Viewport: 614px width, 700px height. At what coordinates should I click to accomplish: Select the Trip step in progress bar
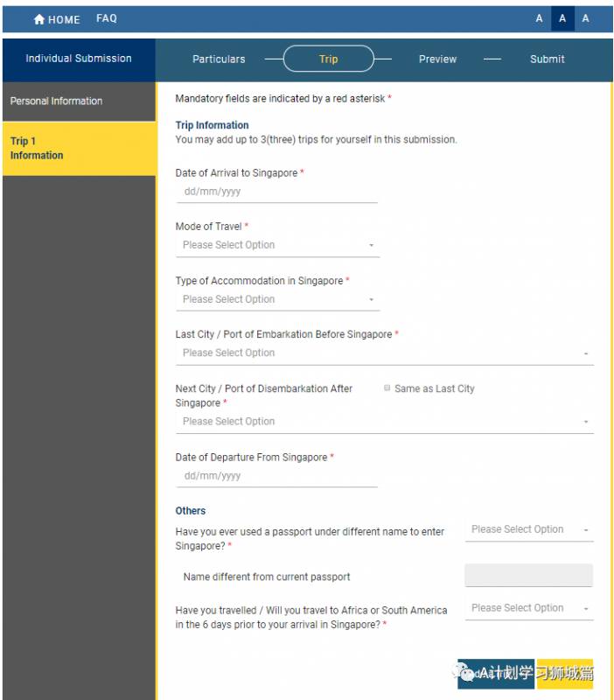coord(329,59)
